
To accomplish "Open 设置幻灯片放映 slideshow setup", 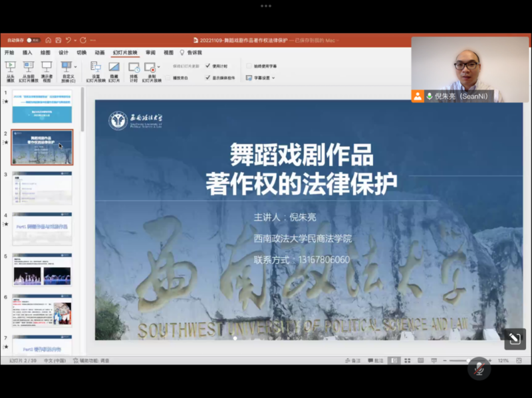I will [x=96, y=71].
